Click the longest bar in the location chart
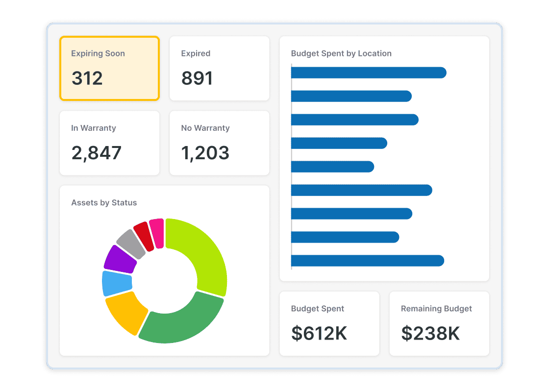549x392 pixels. (368, 73)
